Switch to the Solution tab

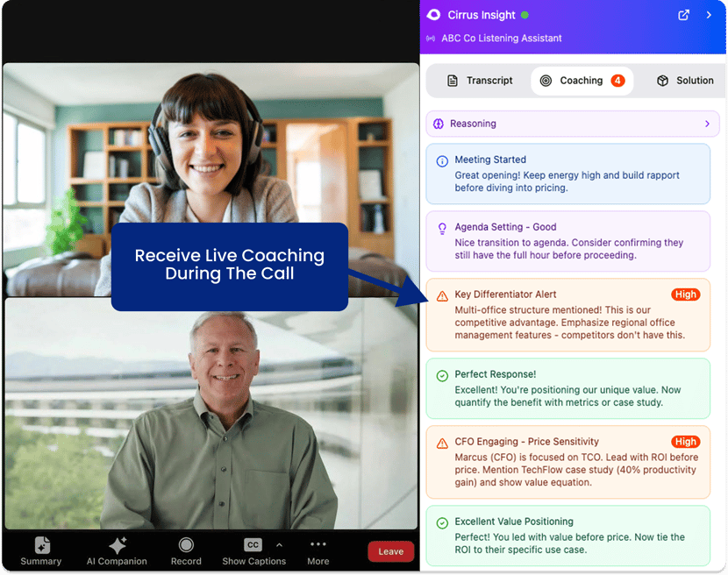click(x=692, y=80)
